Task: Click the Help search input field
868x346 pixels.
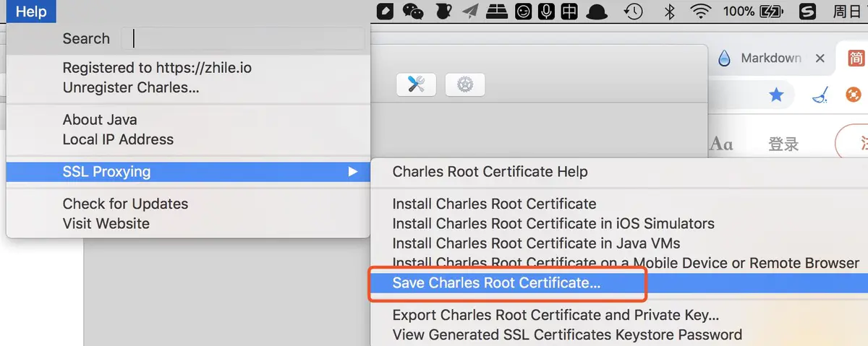Action: point(243,38)
